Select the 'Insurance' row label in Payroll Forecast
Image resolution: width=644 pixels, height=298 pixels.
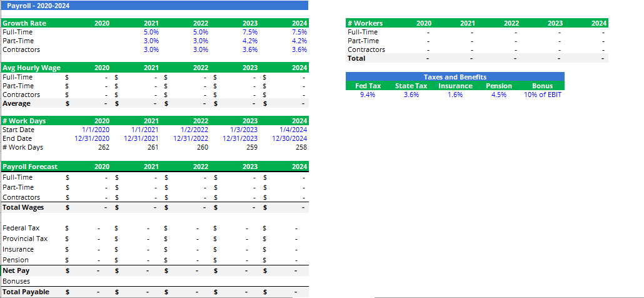pos(18,250)
